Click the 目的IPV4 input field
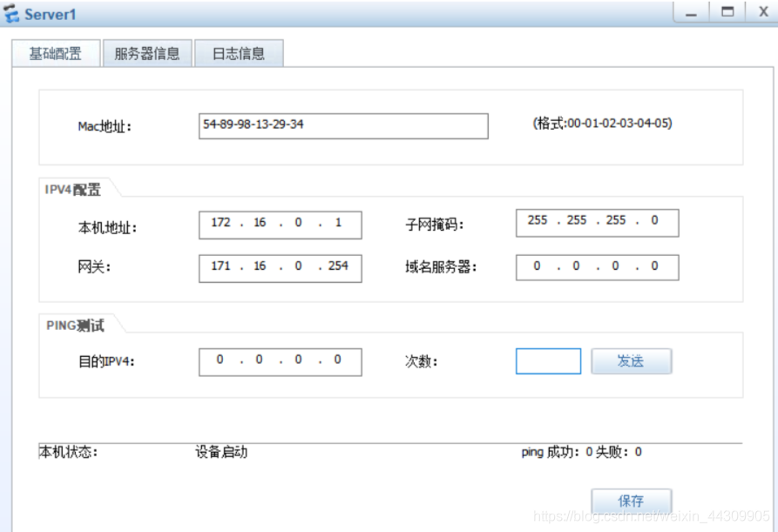Viewport: 778px width, 532px height. 281,362
